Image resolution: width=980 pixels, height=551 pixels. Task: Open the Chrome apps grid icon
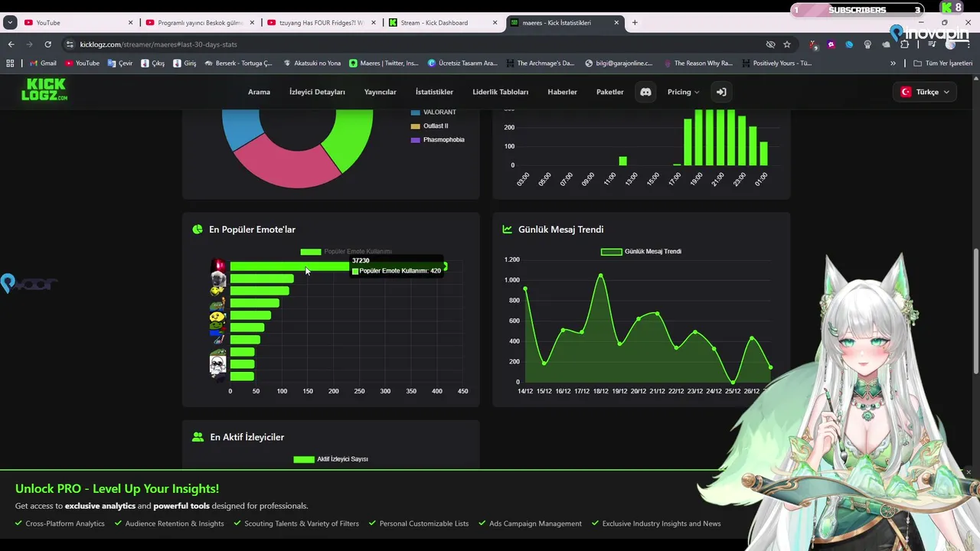(x=10, y=63)
